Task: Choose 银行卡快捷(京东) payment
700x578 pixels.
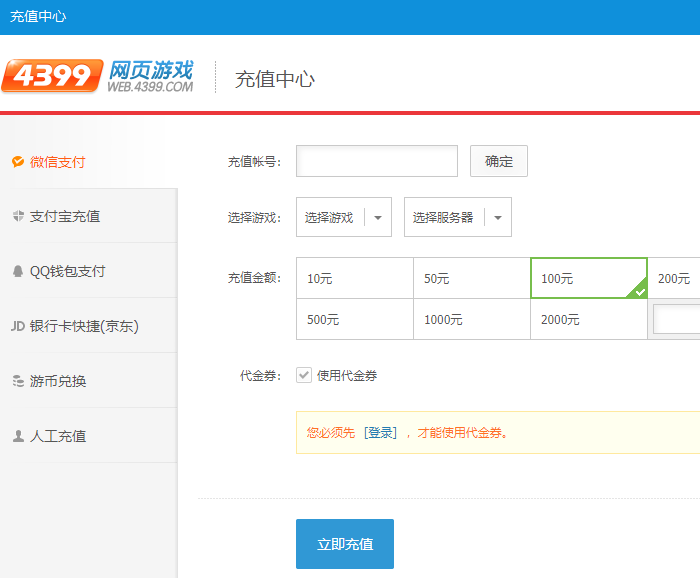Action: (x=89, y=326)
